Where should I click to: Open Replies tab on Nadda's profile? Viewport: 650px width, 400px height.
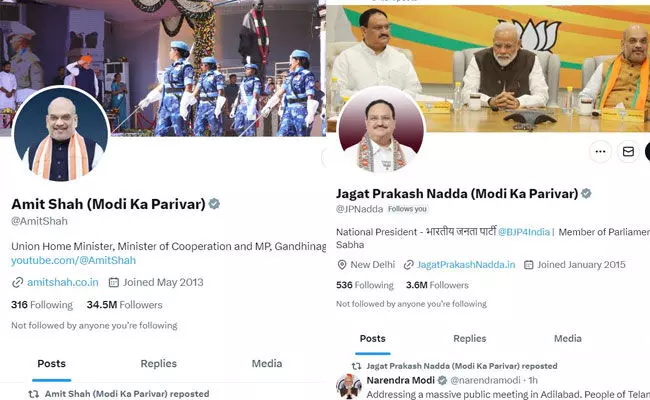(470, 339)
